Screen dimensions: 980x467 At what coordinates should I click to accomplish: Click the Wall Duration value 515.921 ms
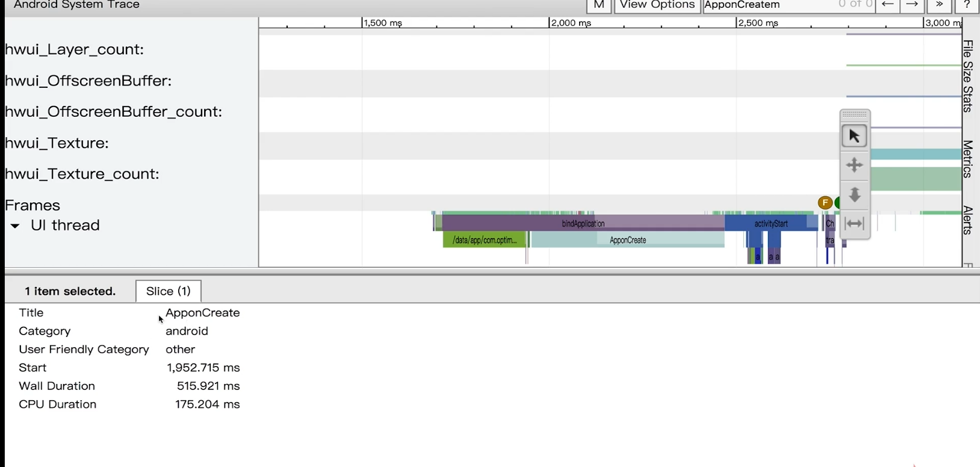[208, 386]
